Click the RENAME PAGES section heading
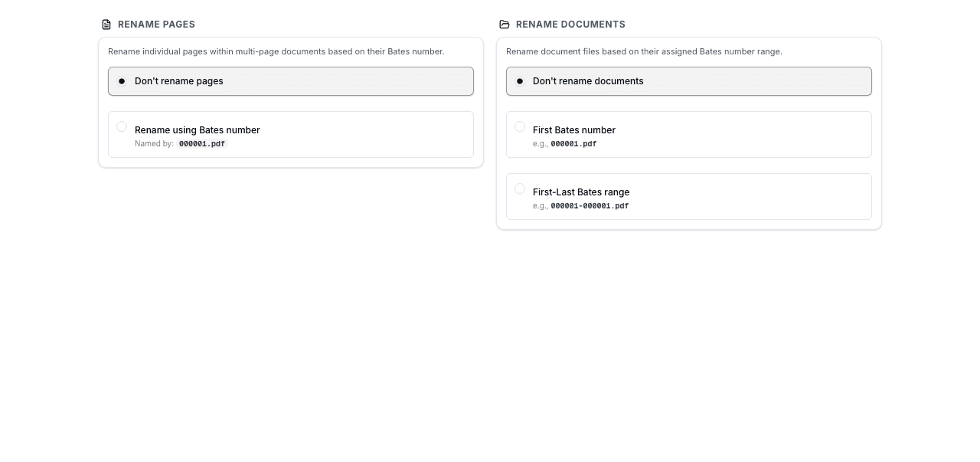The height and width of the screenshot is (462, 980). click(156, 24)
